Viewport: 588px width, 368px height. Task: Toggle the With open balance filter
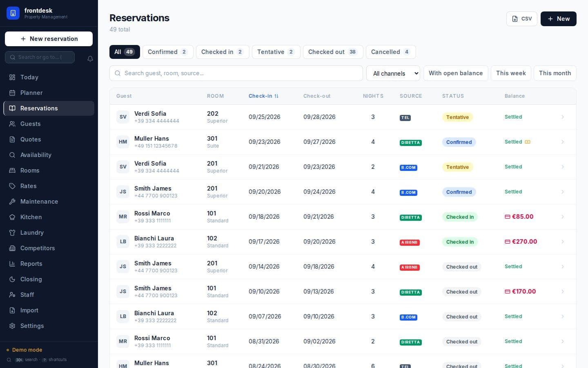click(456, 73)
